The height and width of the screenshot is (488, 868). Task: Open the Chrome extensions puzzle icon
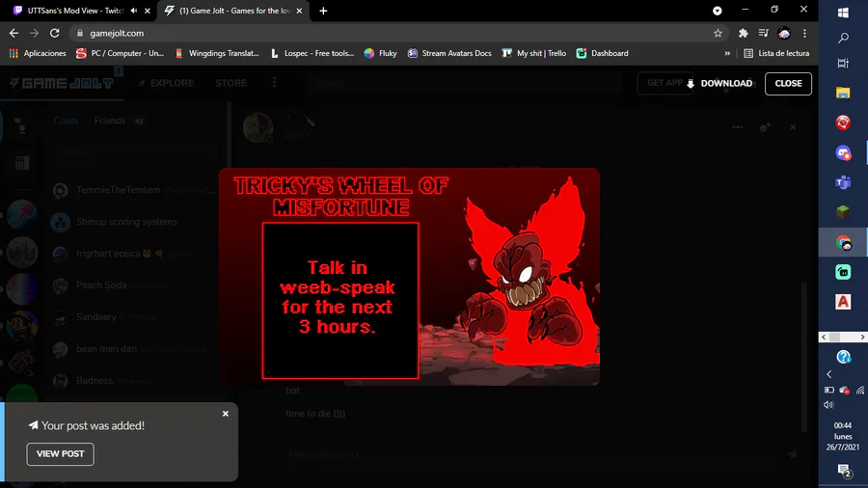(x=743, y=33)
